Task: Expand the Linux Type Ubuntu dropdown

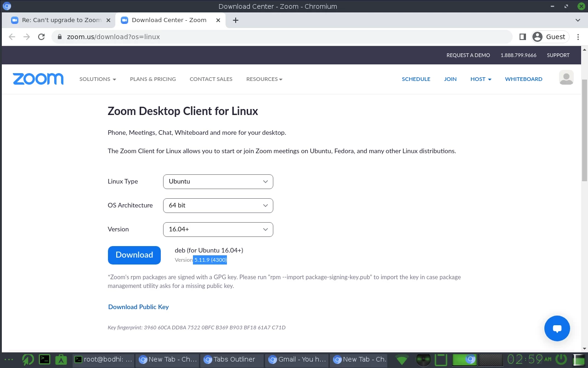Action: pyautogui.click(x=218, y=181)
